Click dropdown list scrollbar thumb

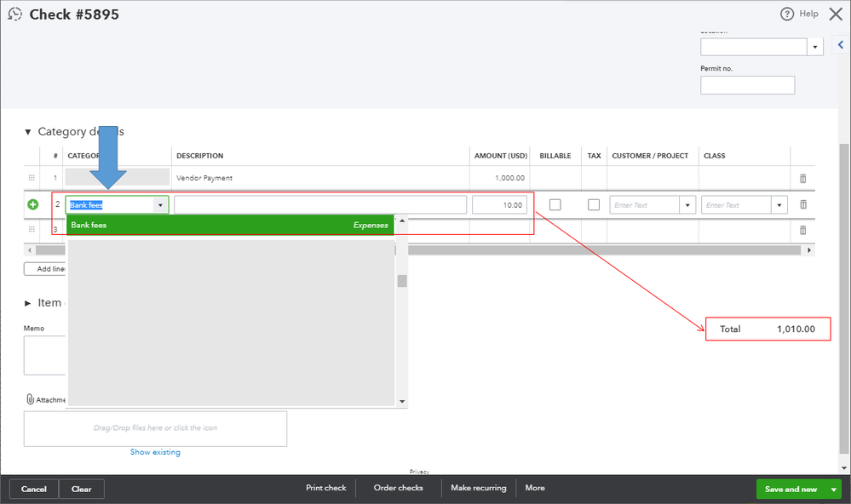(401, 281)
